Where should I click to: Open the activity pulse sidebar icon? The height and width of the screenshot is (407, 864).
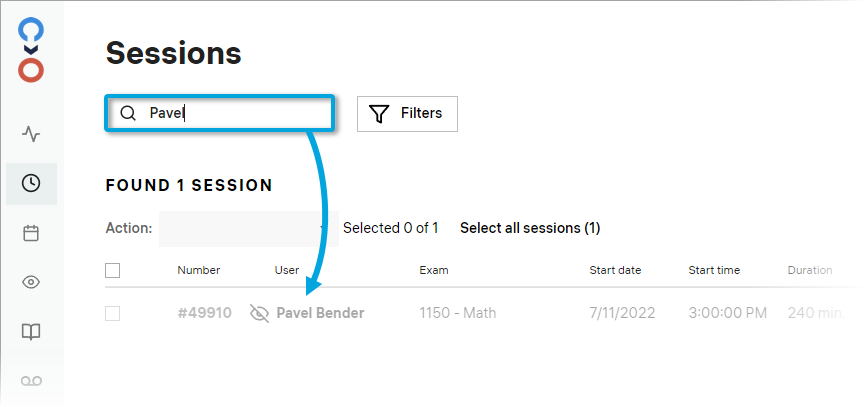[x=31, y=133]
